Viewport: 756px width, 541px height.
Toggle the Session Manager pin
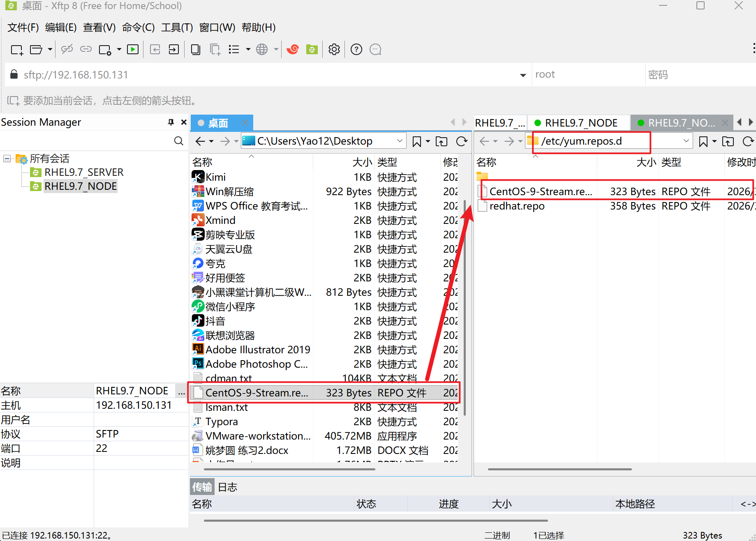click(x=171, y=122)
